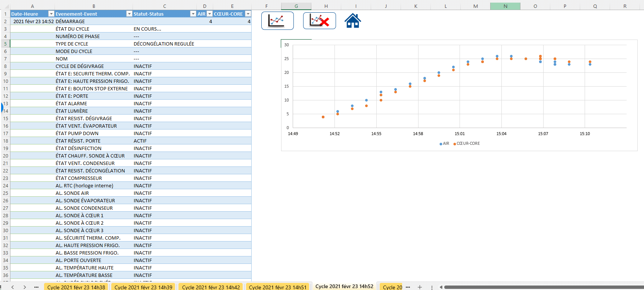Viewport: 644px width, 290px height.
Task: Open the Evenement-Event filter dropdown
Action: point(129,14)
